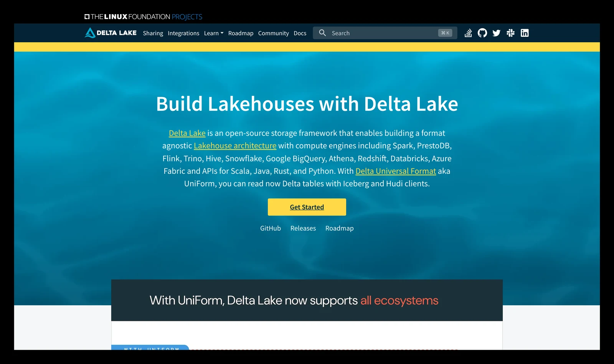Click the 'Build Lakehouses with Delta Lake' heading

tap(307, 104)
